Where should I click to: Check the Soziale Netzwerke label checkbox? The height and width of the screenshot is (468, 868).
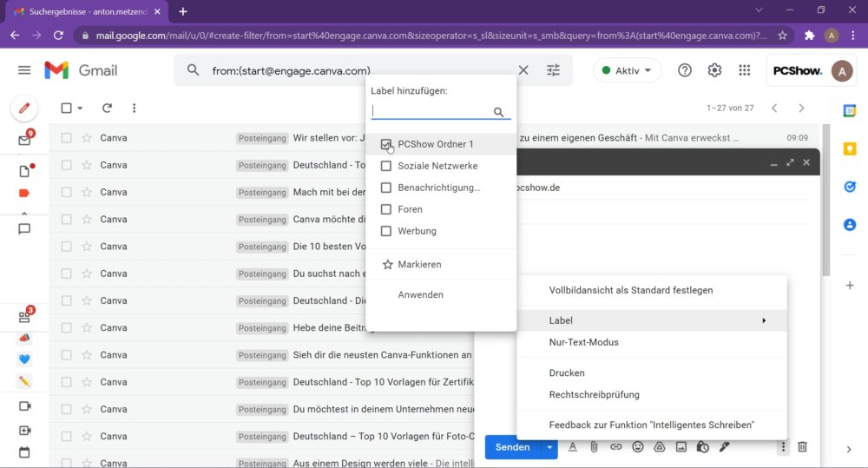386,166
